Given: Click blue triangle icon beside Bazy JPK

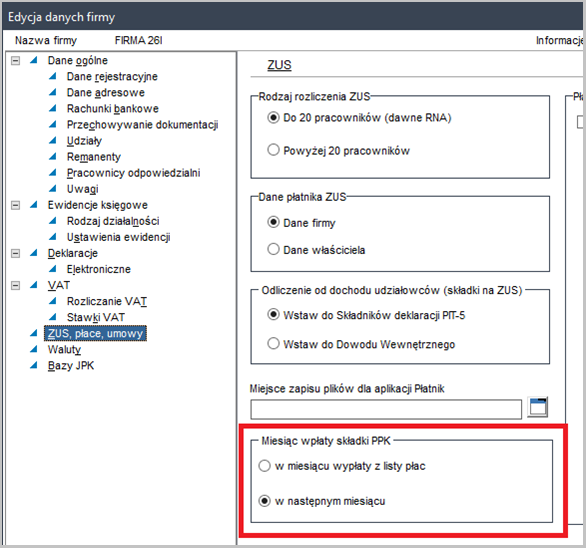Looking at the screenshot, I should pyautogui.click(x=34, y=365).
